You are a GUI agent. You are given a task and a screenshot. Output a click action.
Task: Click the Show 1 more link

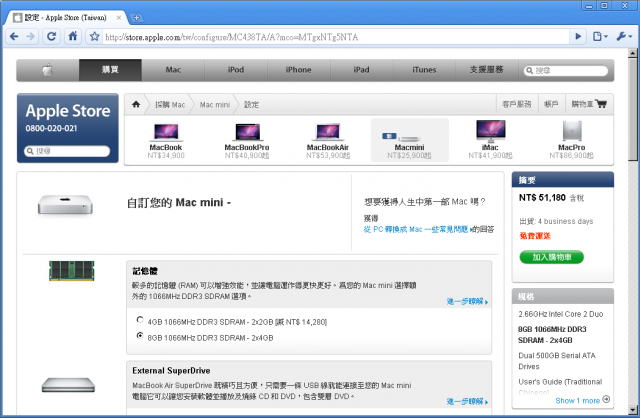578,401
